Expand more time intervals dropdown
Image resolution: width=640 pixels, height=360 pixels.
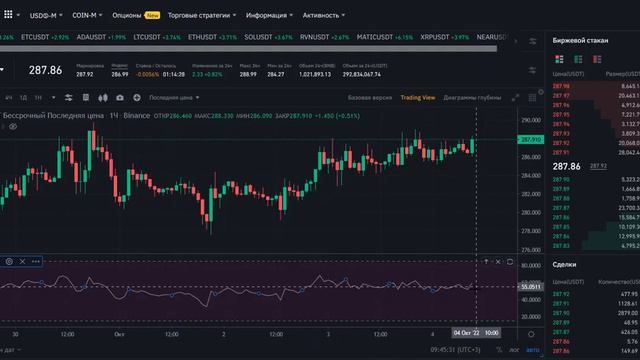pos(53,98)
